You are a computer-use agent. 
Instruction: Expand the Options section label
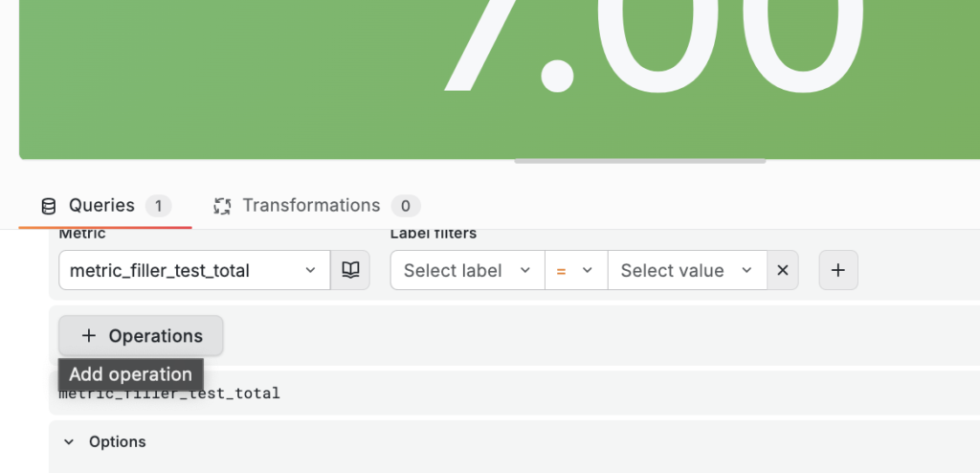117,442
